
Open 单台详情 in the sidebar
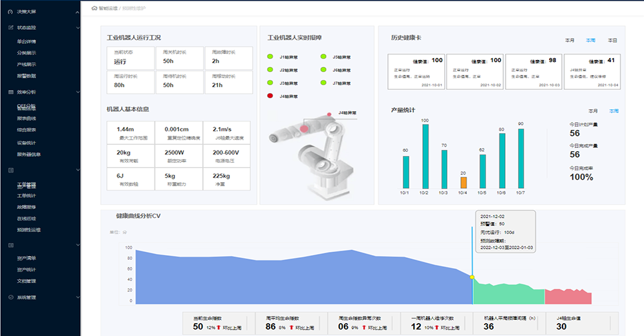pyautogui.click(x=27, y=41)
